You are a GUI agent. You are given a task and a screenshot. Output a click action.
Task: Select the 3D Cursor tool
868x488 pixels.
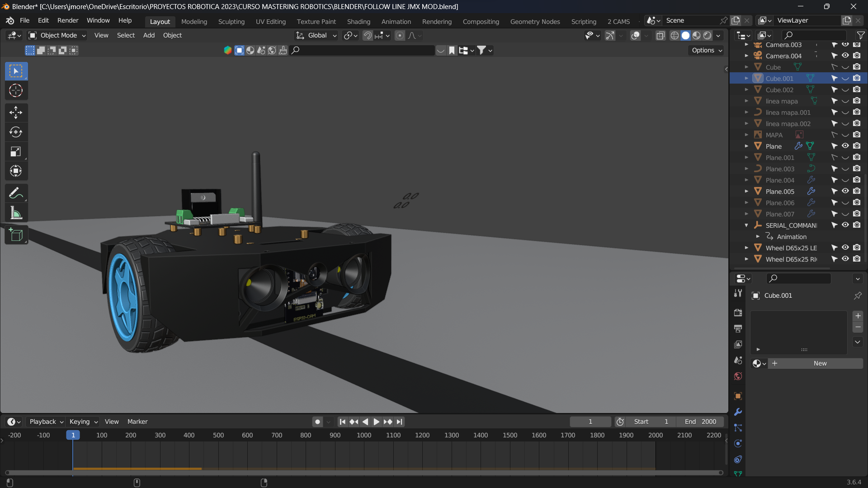16,91
